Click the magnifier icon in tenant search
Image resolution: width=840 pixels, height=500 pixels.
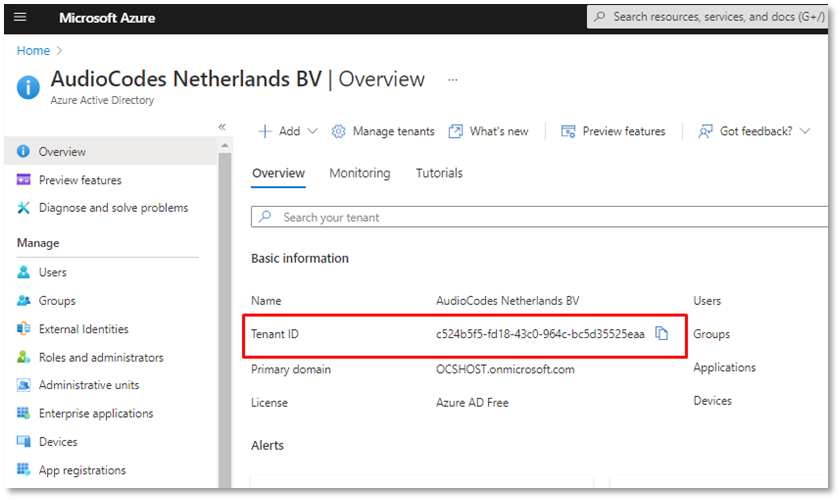265,217
